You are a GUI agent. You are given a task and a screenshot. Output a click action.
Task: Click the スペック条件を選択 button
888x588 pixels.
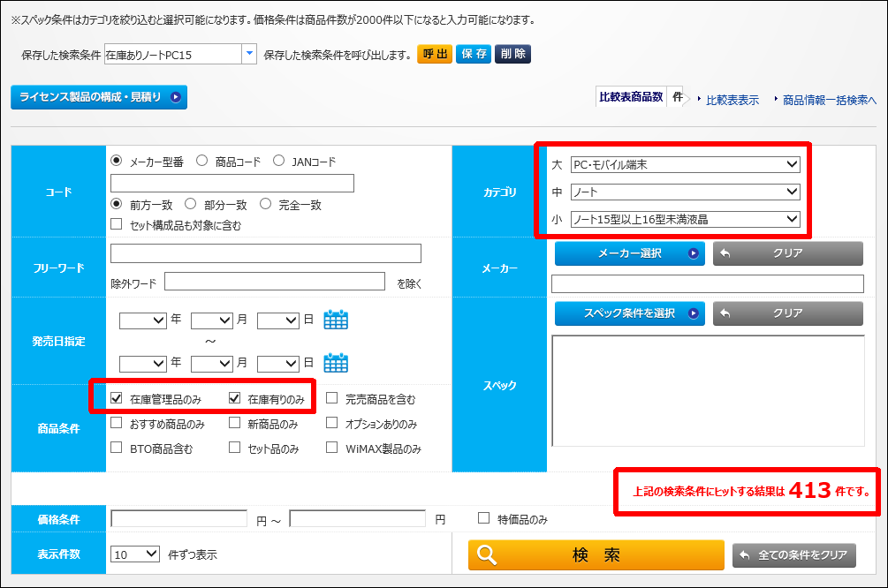(629, 313)
